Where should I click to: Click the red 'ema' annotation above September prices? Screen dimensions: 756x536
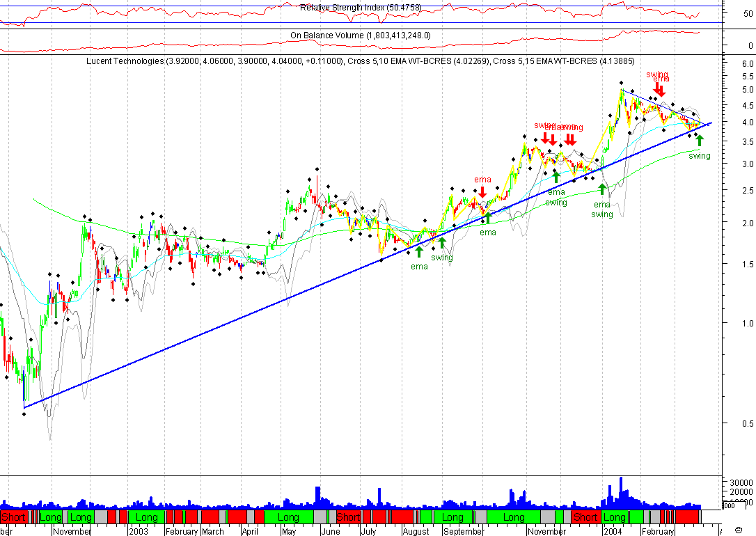click(x=482, y=180)
